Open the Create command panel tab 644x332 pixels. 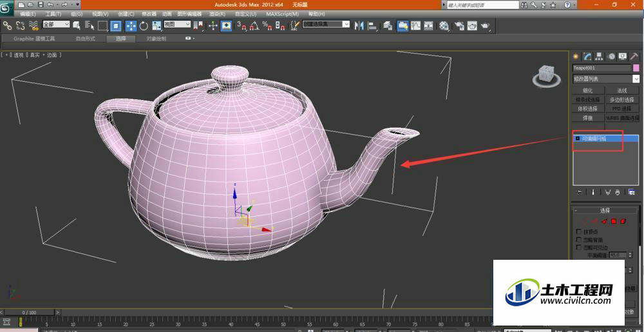(576, 56)
